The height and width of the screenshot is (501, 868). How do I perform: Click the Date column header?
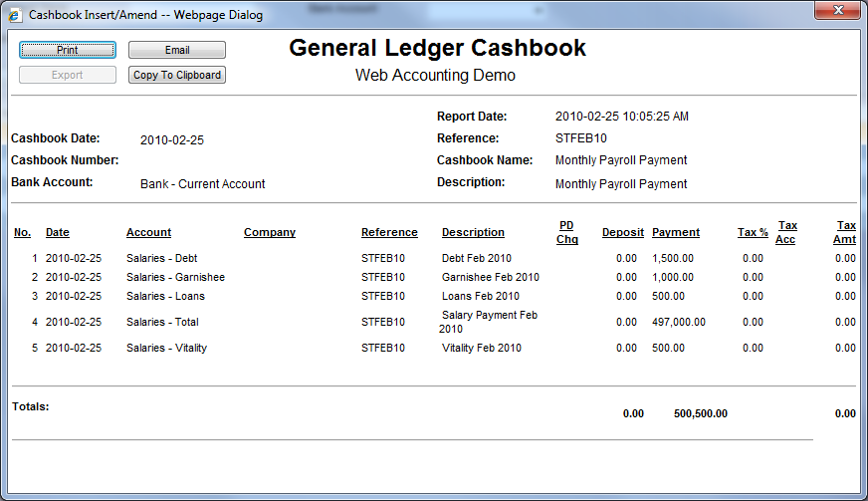point(58,232)
